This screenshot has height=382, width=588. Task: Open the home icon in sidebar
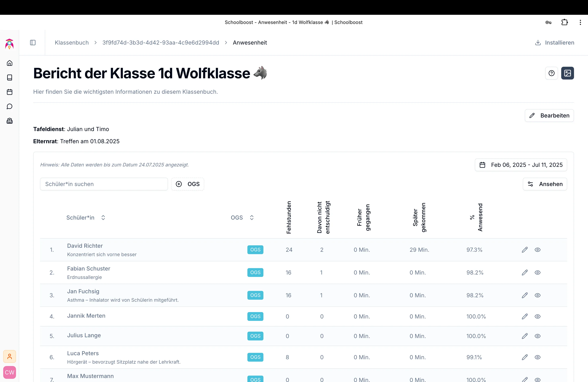click(10, 63)
